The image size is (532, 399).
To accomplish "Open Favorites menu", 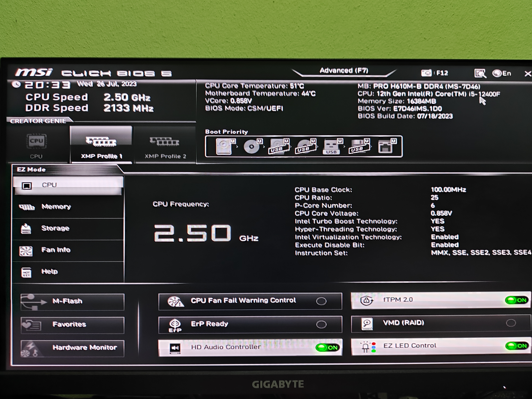I will 72,325.
